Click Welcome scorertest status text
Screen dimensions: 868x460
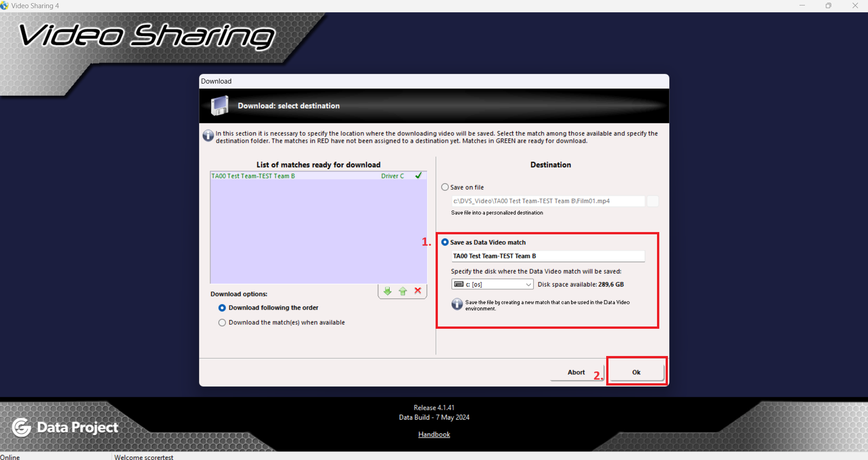click(144, 457)
